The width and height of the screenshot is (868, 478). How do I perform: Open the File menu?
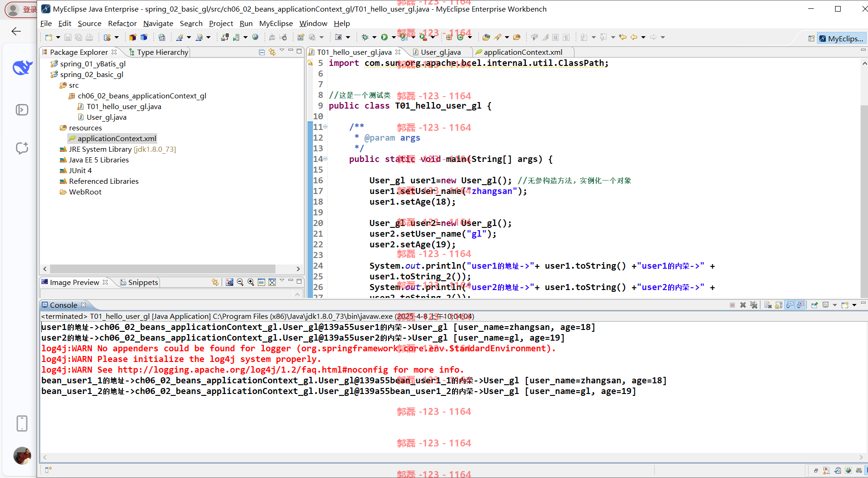point(46,23)
